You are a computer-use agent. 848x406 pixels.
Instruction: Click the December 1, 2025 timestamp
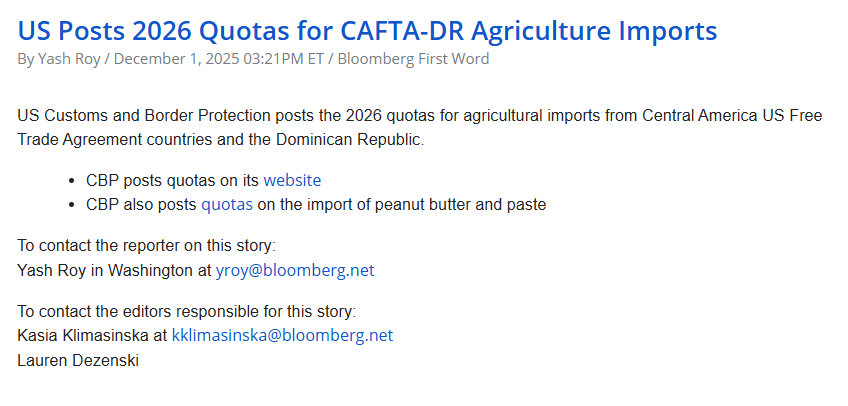219,59
